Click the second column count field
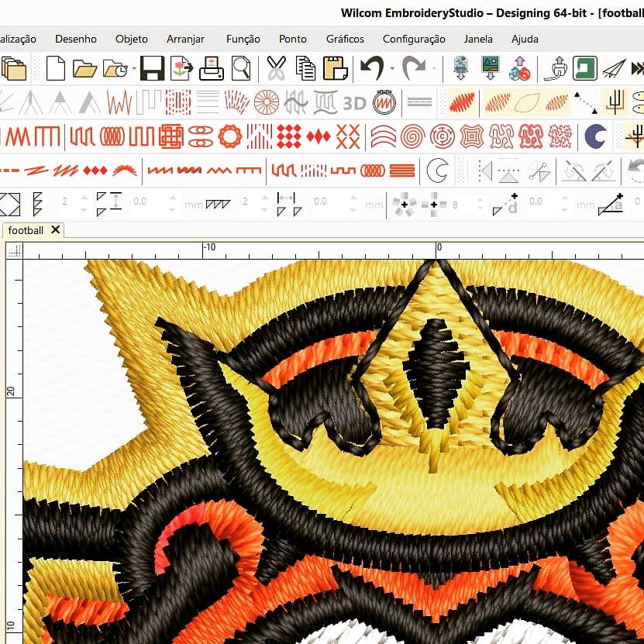 click(x=250, y=201)
